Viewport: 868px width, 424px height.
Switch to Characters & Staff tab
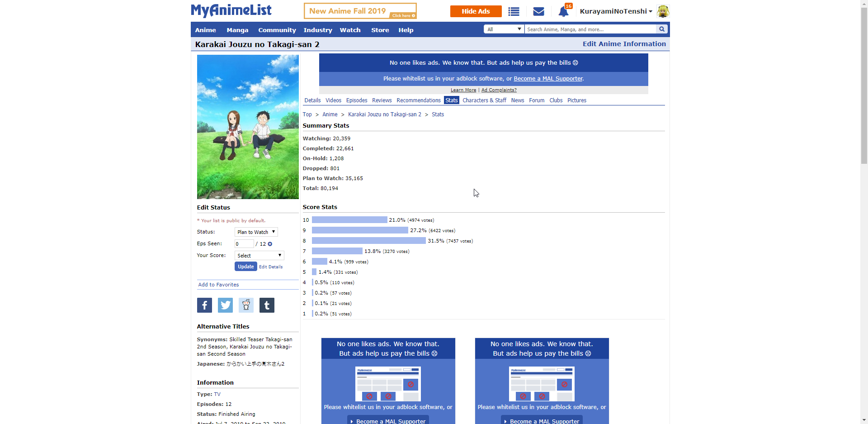point(484,100)
